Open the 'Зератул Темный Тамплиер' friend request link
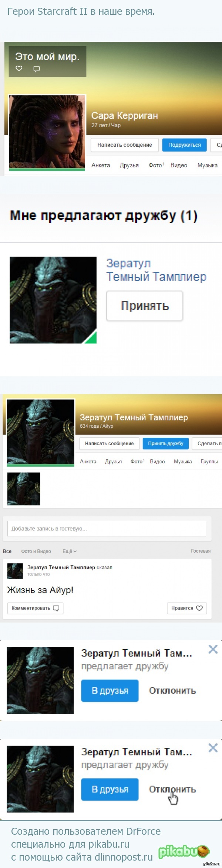Viewport: 222px width, 868px height. 156,270
